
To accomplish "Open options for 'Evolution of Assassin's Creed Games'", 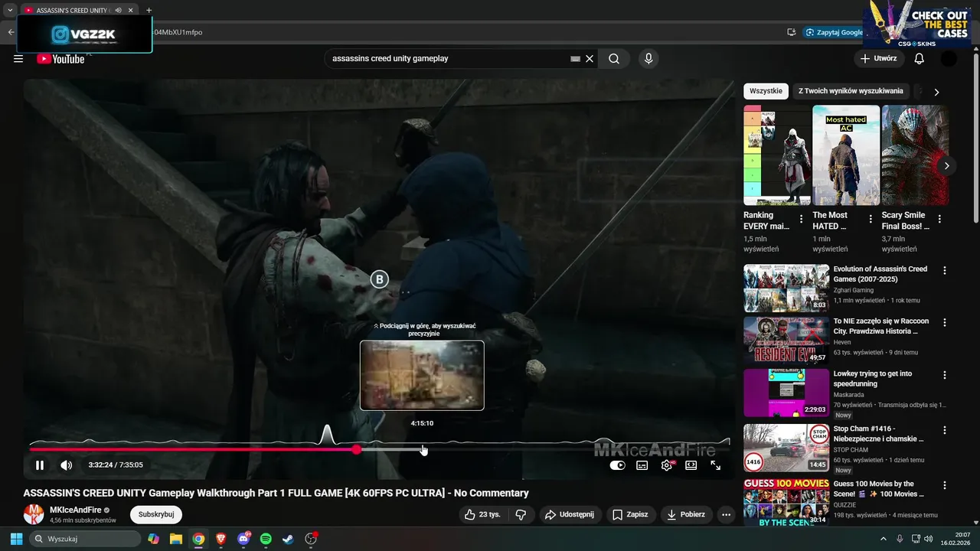I will [945, 271].
